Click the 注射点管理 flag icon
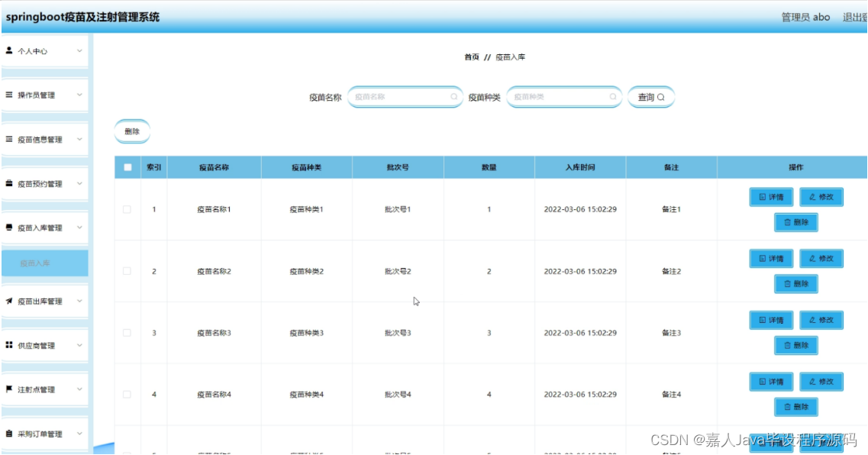The width and height of the screenshot is (868, 455). coord(9,389)
